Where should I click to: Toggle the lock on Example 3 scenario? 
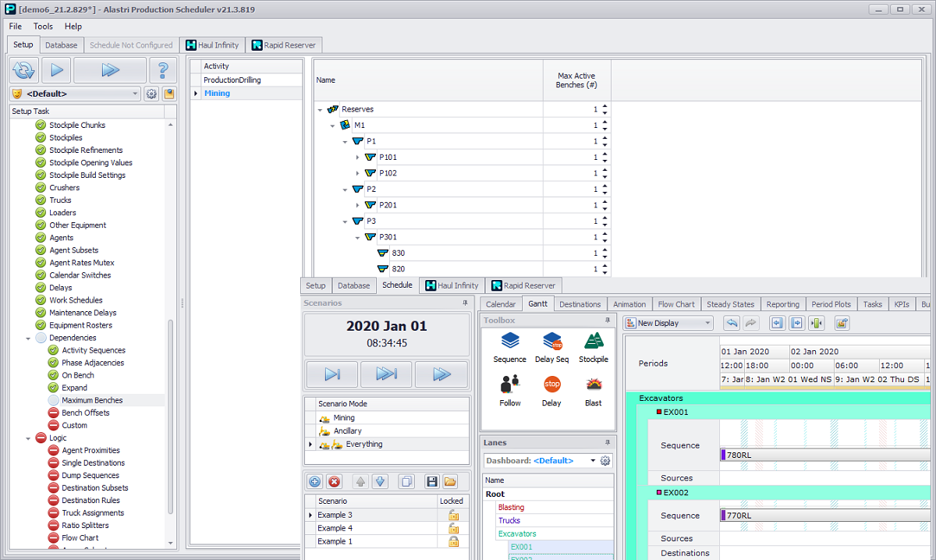(452, 516)
